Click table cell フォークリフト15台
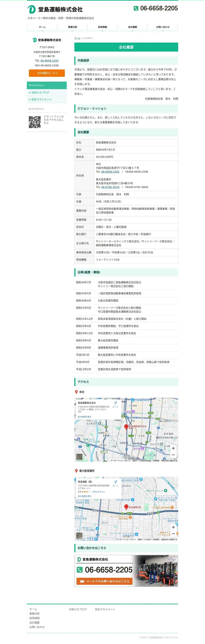Viewport: 205px width, 644px height. 136,260
